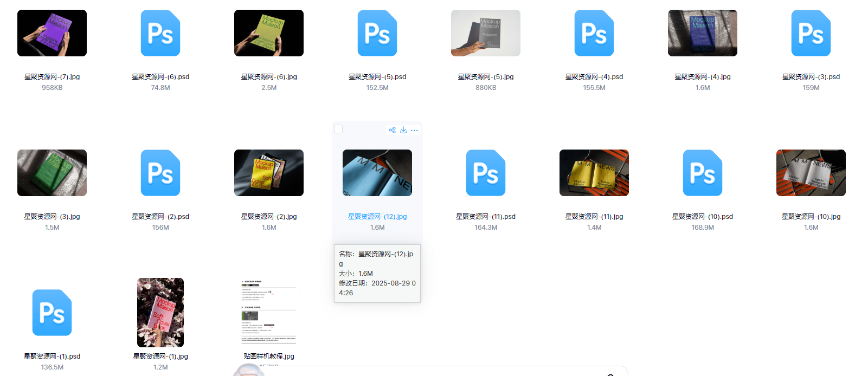Click the 2.5M size label

click(269, 88)
